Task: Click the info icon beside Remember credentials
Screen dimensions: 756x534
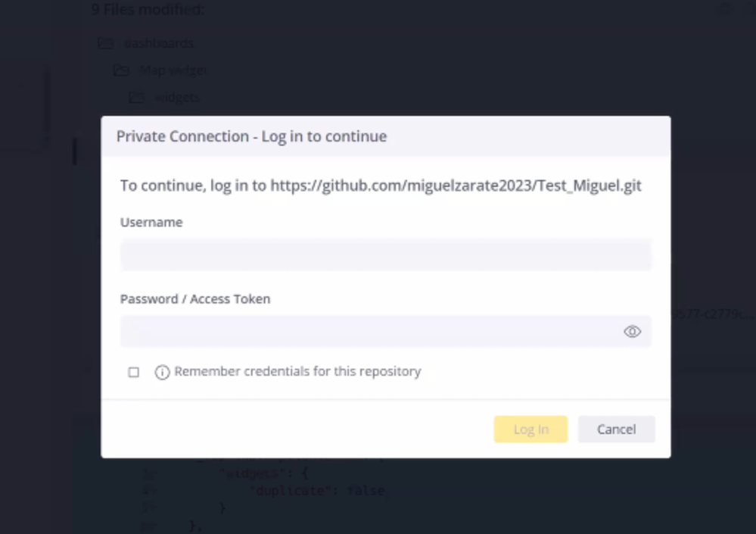Action: point(162,372)
